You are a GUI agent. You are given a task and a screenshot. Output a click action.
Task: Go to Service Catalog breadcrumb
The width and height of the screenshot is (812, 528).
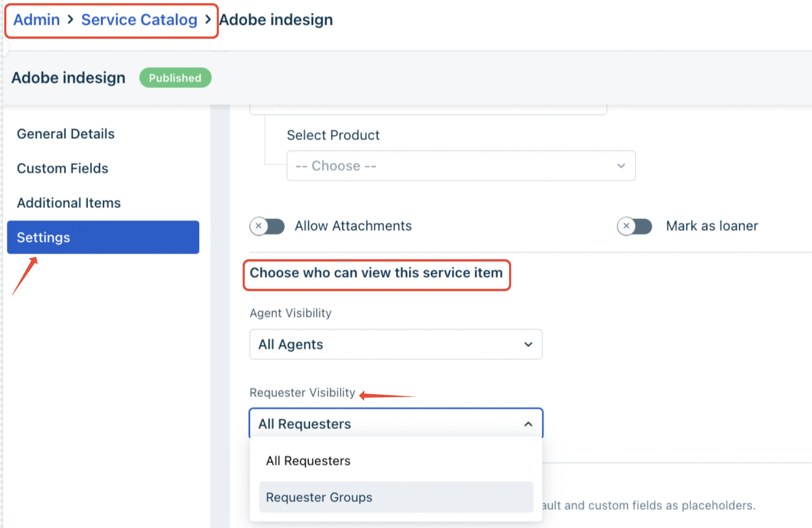click(x=139, y=20)
